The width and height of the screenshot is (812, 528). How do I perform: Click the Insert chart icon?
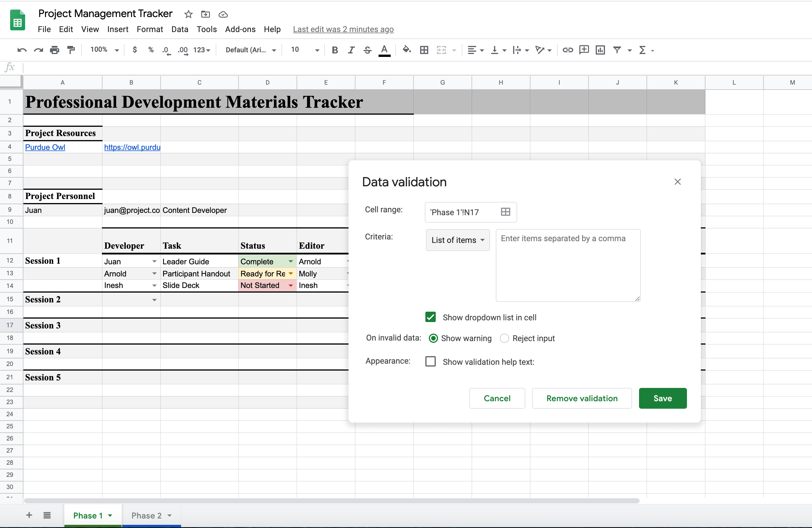[600, 50]
